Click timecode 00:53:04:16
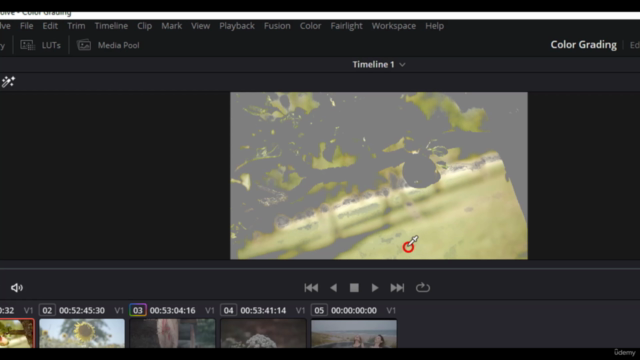This screenshot has width=640, height=360. (173, 311)
